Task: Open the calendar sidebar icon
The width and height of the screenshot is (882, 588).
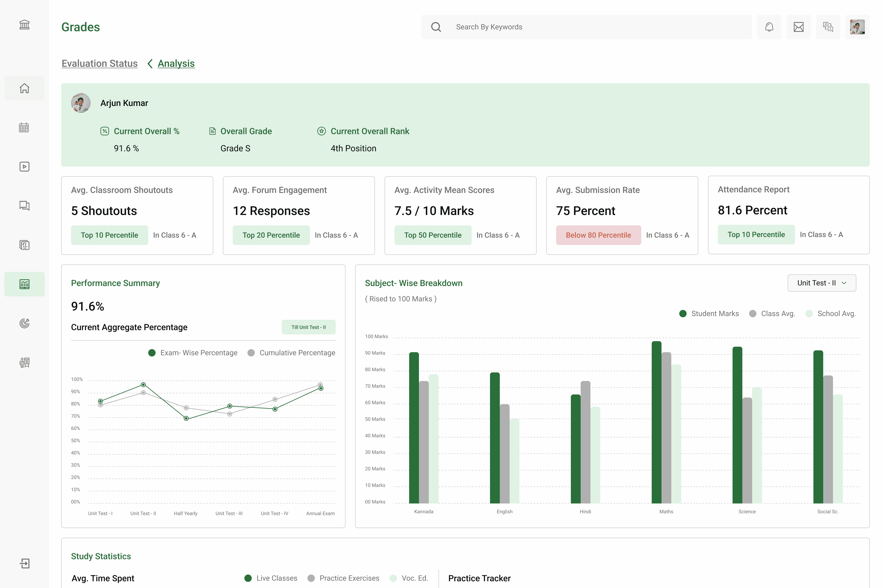Action: 24,128
